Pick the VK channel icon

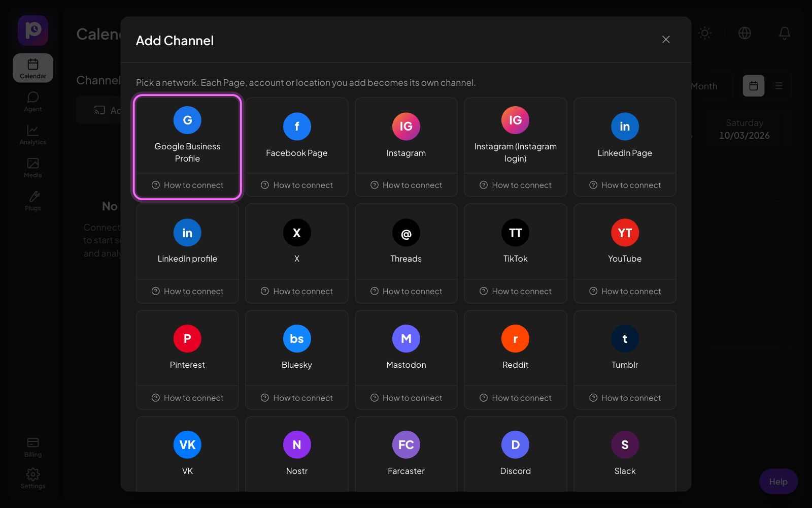pyautogui.click(x=187, y=445)
